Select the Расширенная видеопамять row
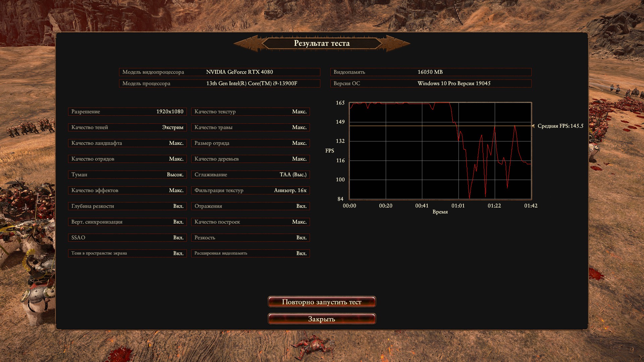Screen dimensions: 644x362 click(250, 253)
